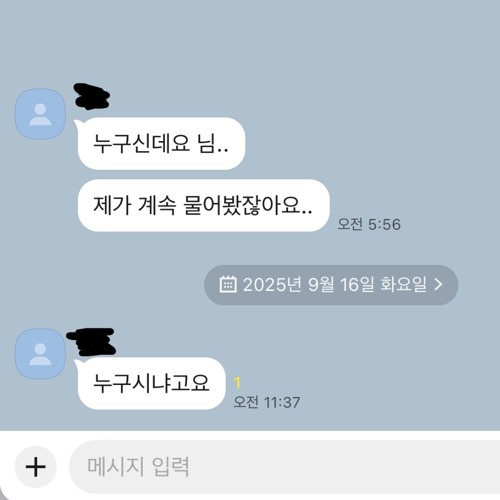Screen dimensions: 500x500
Task: Click the 화요일 weekday text in date chip
Action: pyautogui.click(x=403, y=284)
